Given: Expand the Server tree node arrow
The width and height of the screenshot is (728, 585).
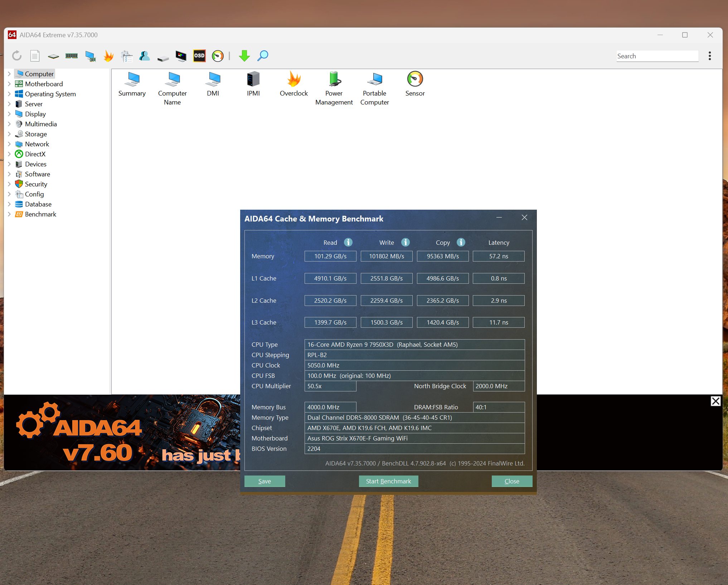Looking at the screenshot, I should [x=9, y=104].
